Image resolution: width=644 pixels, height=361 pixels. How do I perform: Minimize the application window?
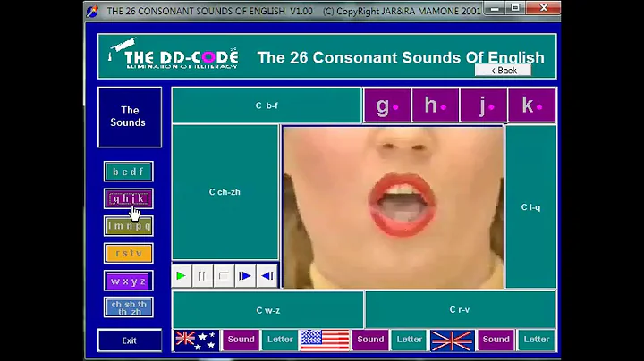(x=495, y=8)
